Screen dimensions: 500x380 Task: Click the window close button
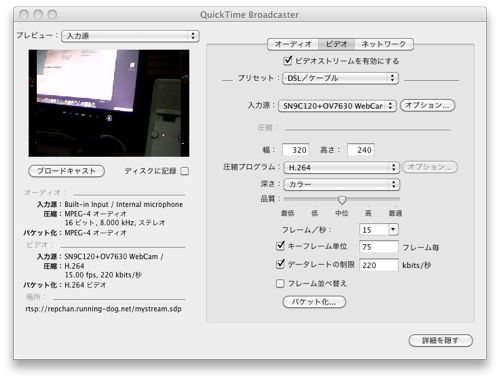click(24, 14)
